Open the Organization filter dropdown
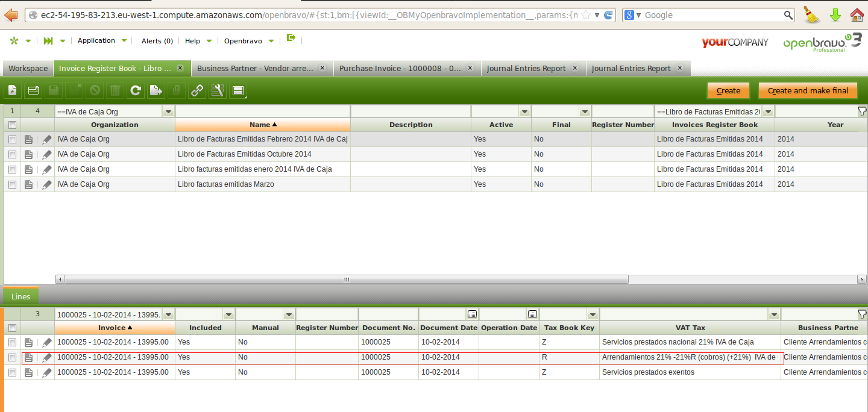 (168, 112)
